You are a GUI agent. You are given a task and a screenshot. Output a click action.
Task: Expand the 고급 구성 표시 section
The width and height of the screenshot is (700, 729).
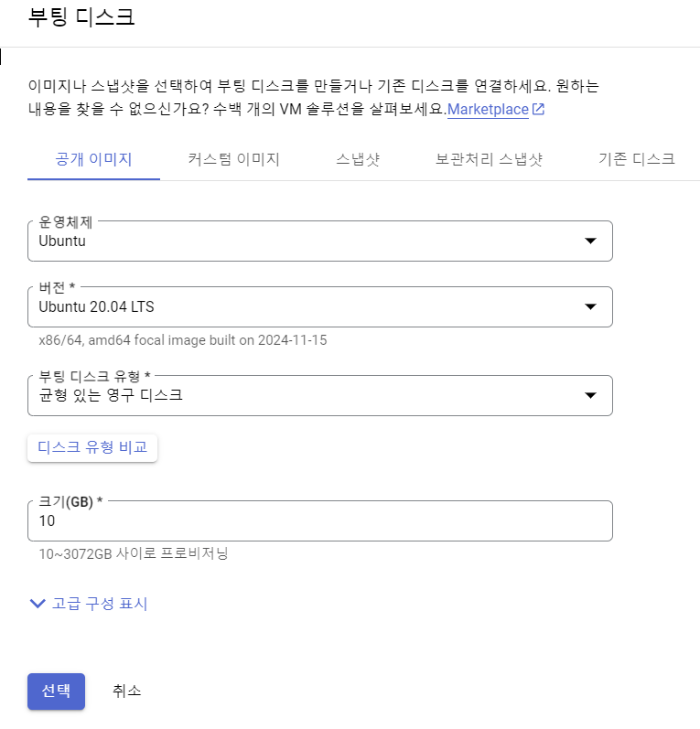click(x=89, y=604)
